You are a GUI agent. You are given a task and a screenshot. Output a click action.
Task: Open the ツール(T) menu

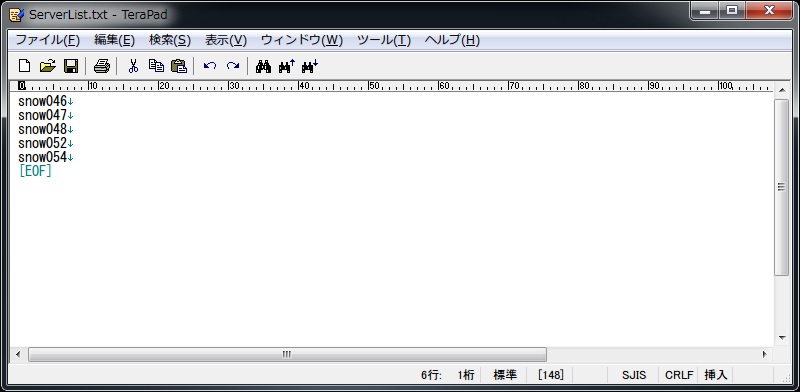[x=384, y=40]
